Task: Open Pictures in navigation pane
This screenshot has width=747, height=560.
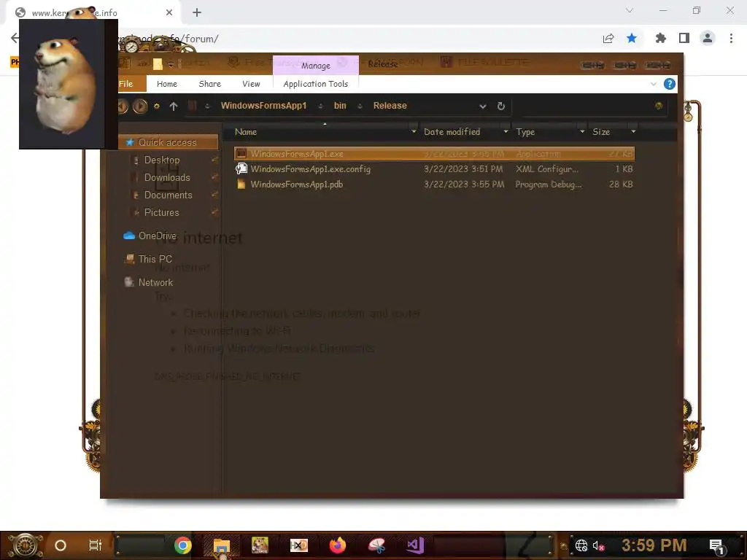Action: pyautogui.click(x=161, y=213)
